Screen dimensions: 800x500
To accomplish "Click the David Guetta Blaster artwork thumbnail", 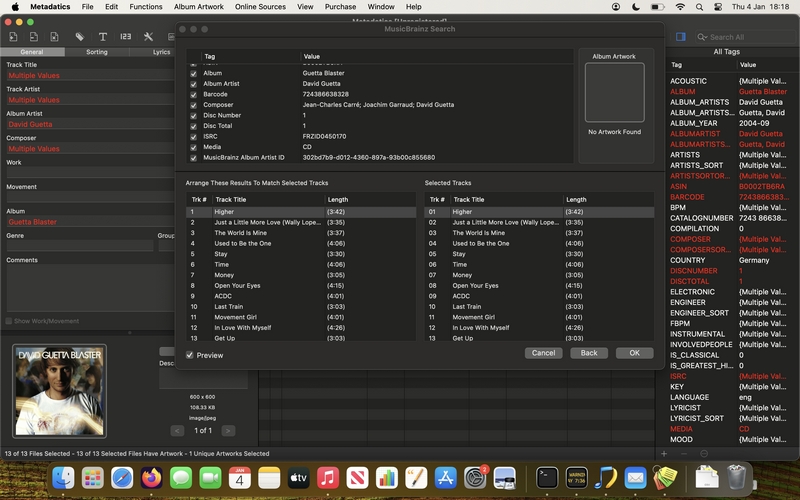I will pyautogui.click(x=60, y=391).
